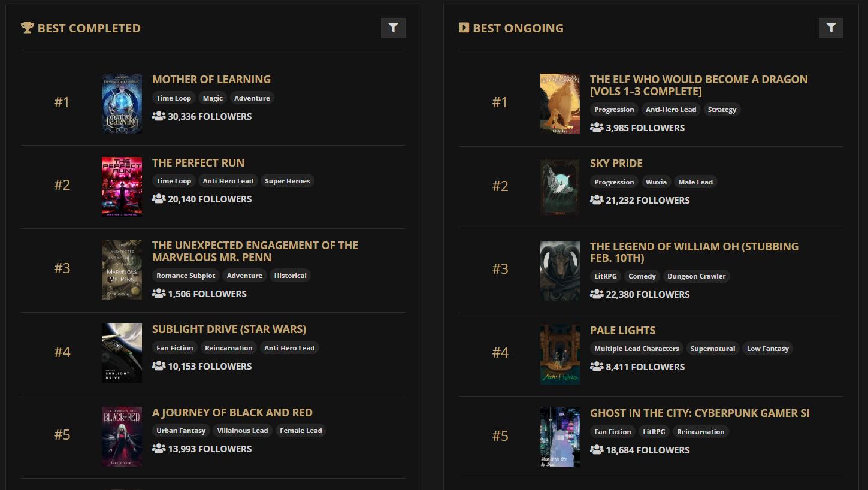This screenshot has height=490, width=868.
Task: Select the Multiple Lead Characters tag
Action: click(x=637, y=349)
